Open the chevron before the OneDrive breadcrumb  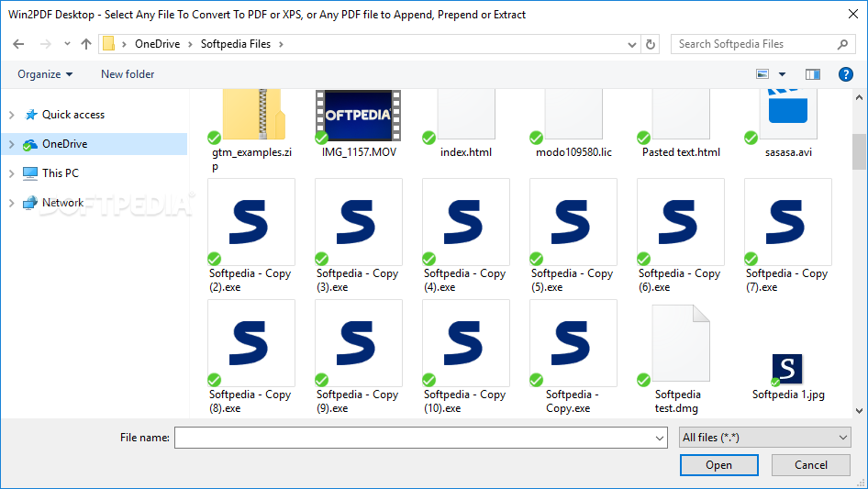pyautogui.click(x=124, y=44)
